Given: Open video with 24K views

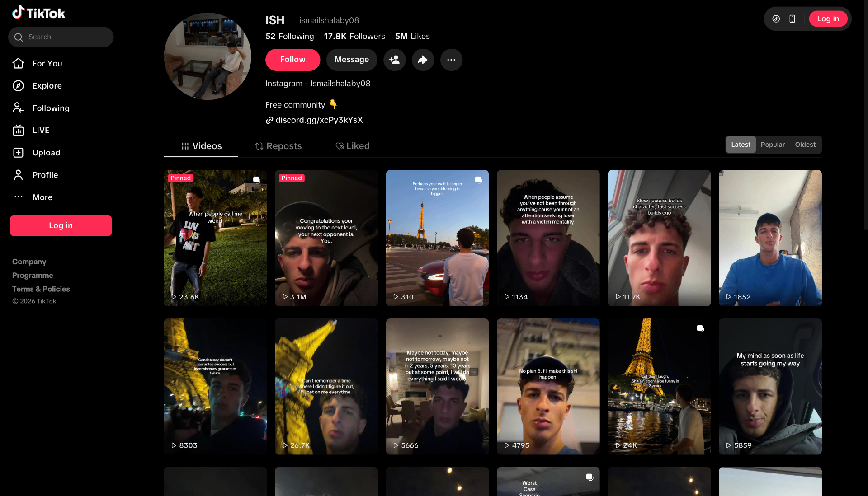Looking at the screenshot, I should click(659, 387).
